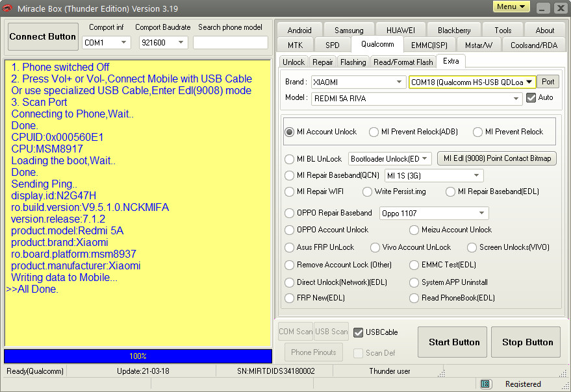Click the Stop Button
The height and width of the screenshot is (392, 571).
click(526, 342)
